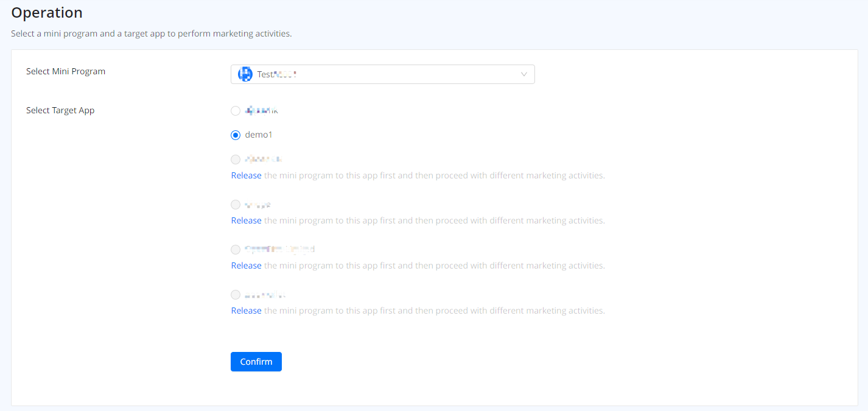The image size is (868, 411).
Task: Click the third Release link
Action: (x=246, y=265)
